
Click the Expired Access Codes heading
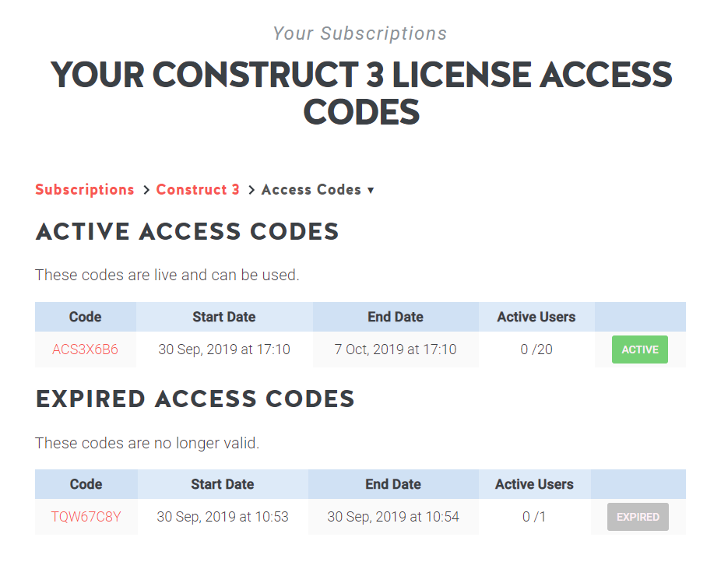click(x=194, y=399)
